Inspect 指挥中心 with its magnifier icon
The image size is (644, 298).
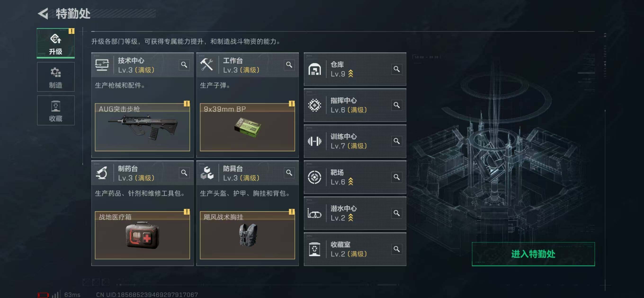[397, 105]
